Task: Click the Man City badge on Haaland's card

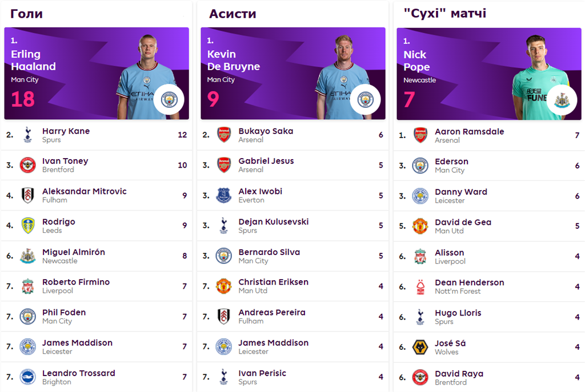Action: pos(169,100)
